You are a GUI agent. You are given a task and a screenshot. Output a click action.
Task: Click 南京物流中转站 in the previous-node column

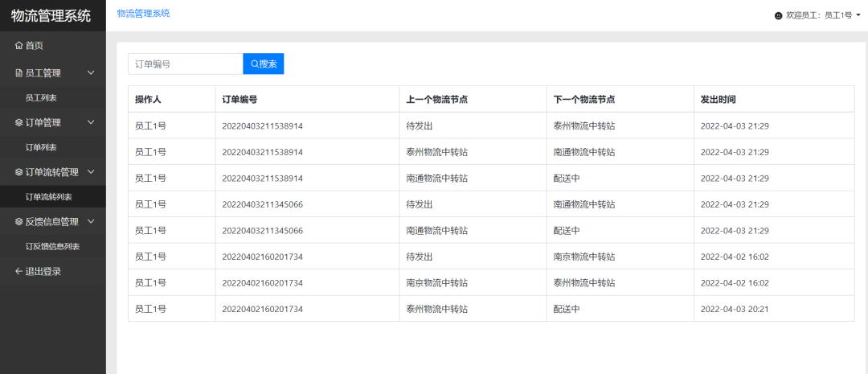tap(436, 282)
